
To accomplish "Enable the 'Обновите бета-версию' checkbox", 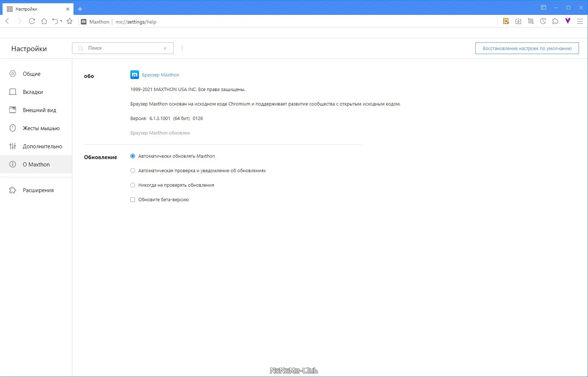I will (133, 199).
